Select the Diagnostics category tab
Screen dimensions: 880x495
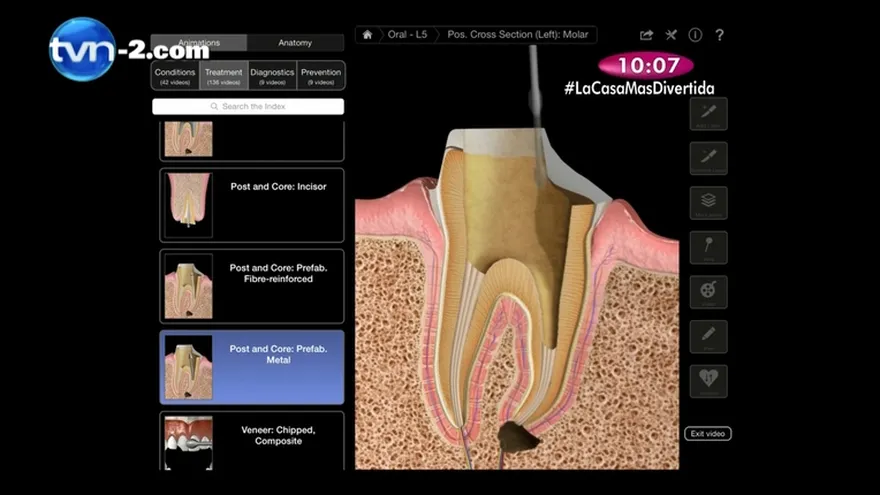pyautogui.click(x=272, y=76)
